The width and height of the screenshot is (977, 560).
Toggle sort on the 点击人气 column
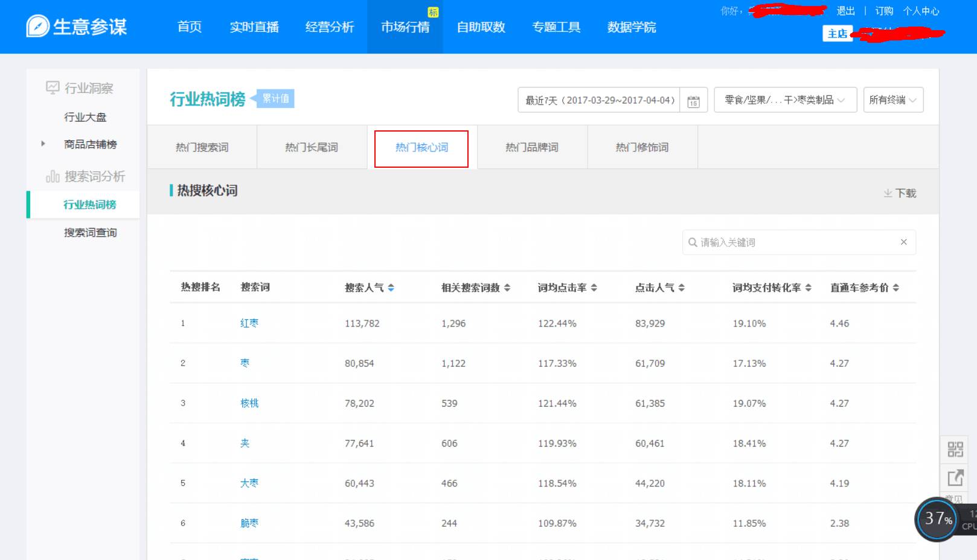683,287
